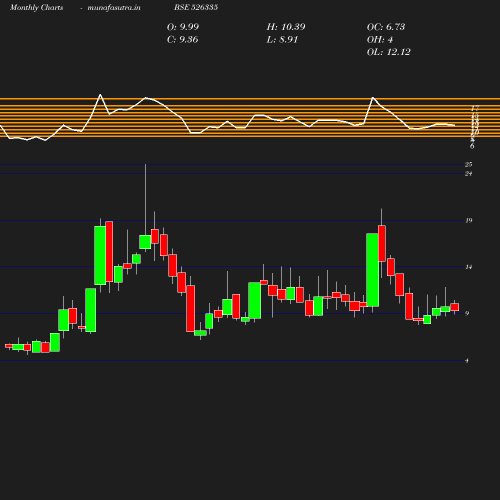Click price axis label 25
The height and width of the screenshot is (500, 500).
[x=469, y=164]
